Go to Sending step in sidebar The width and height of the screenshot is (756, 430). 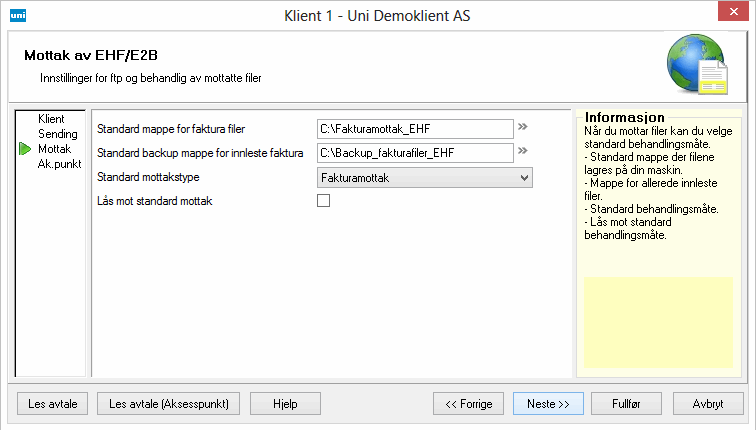[57, 134]
